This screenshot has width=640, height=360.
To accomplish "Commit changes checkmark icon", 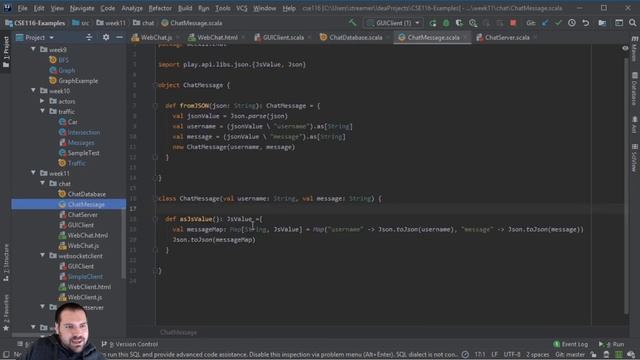I will 558,23.
